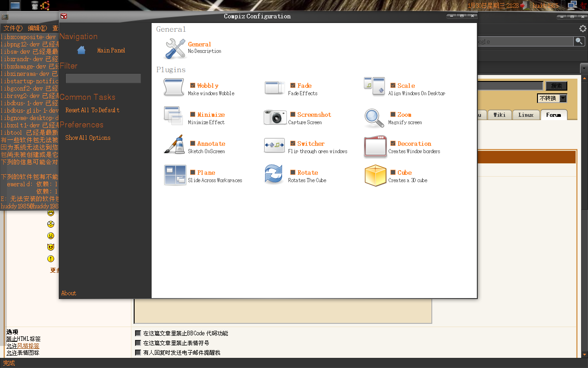Click the Ubuntu logo in top panel
588x368 pixels.
pyautogui.click(x=45, y=6)
